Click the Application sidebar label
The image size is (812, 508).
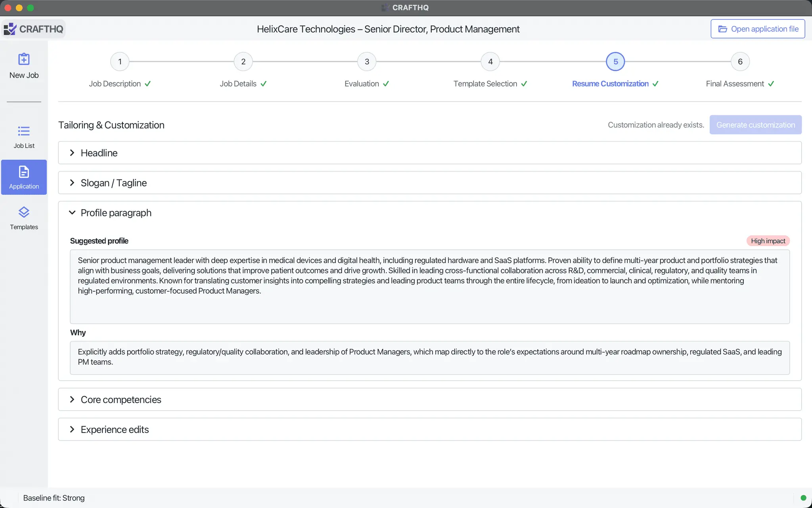pyautogui.click(x=24, y=186)
